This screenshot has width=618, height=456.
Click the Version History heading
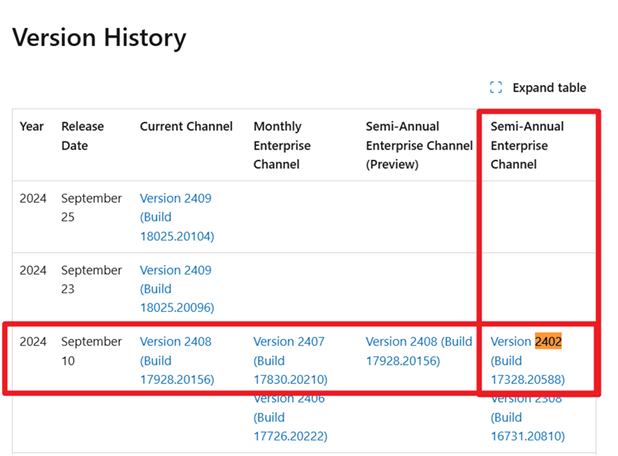(99, 38)
